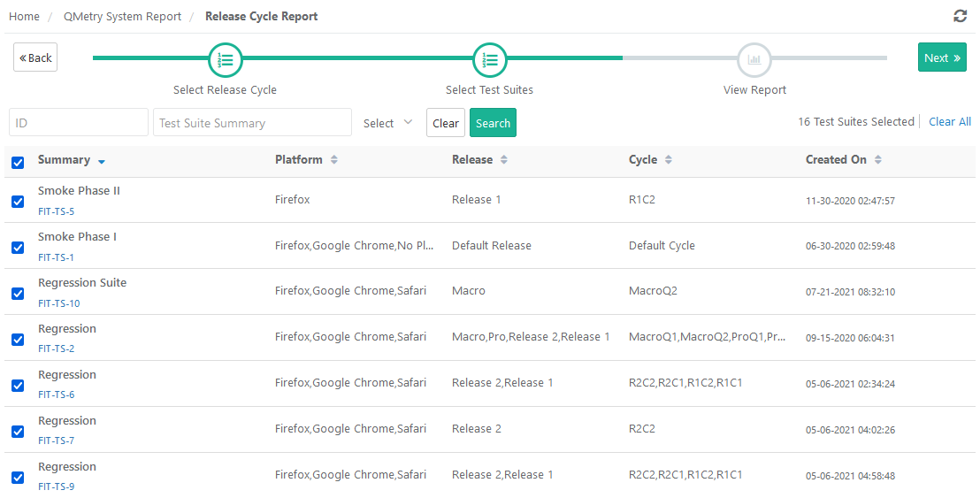The image size is (980, 498).
Task: Open the FIT-TS-10 test suite link
Action: pyautogui.click(x=59, y=303)
